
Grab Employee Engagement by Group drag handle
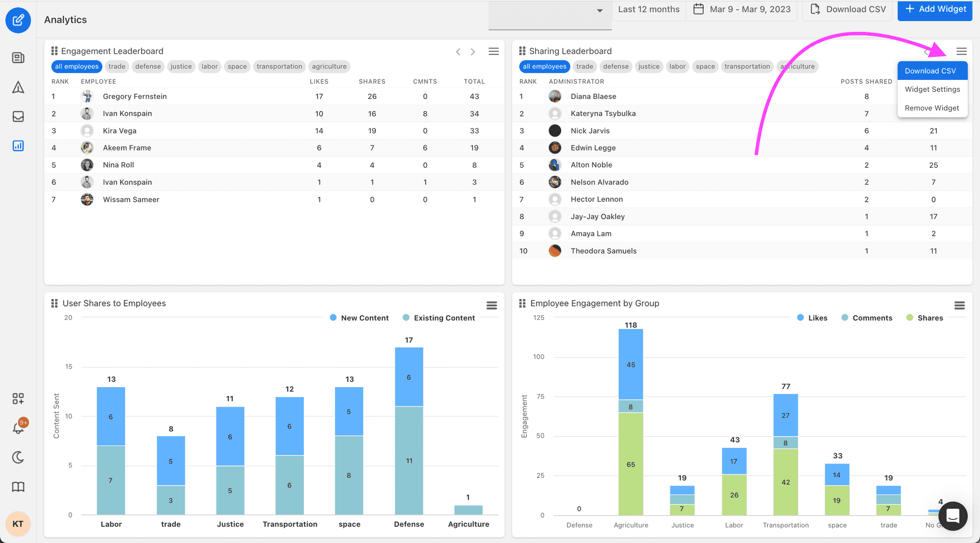522,303
